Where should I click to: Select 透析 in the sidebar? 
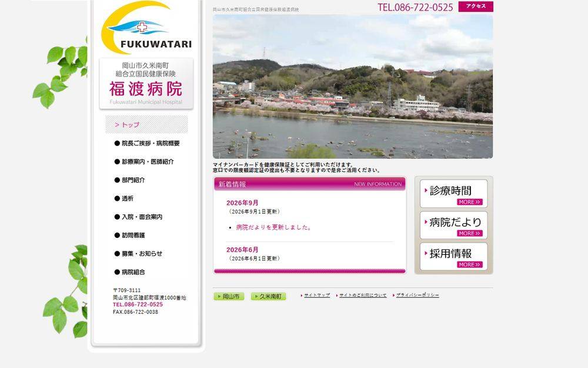(123, 198)
